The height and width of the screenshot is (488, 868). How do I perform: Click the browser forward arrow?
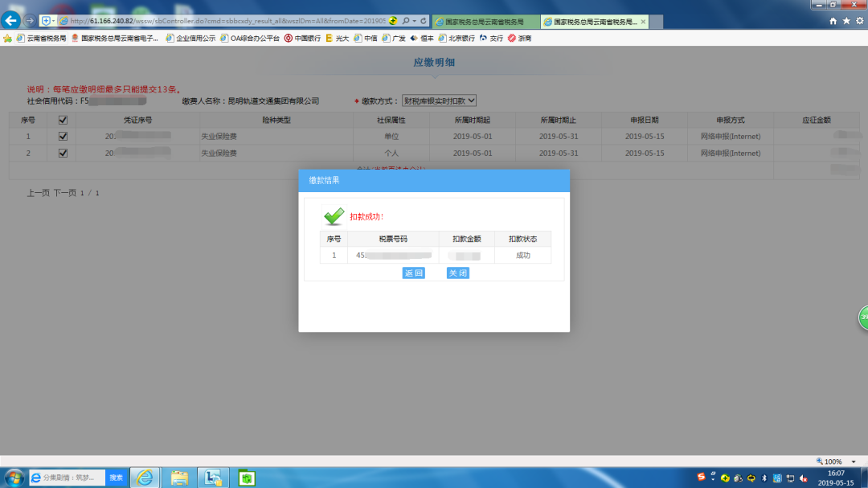(x=30, y=21)
